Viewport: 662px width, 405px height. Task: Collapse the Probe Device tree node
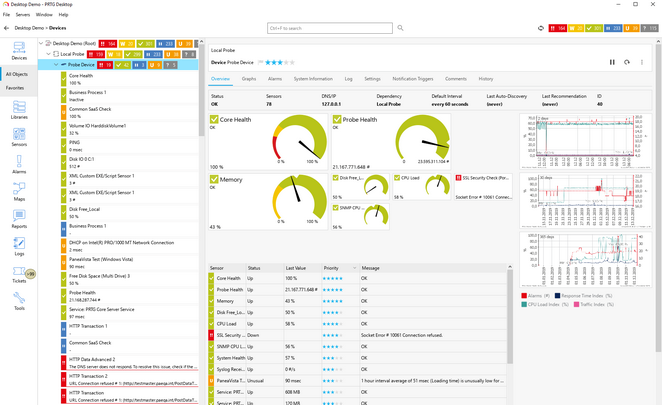coord(56,65)
